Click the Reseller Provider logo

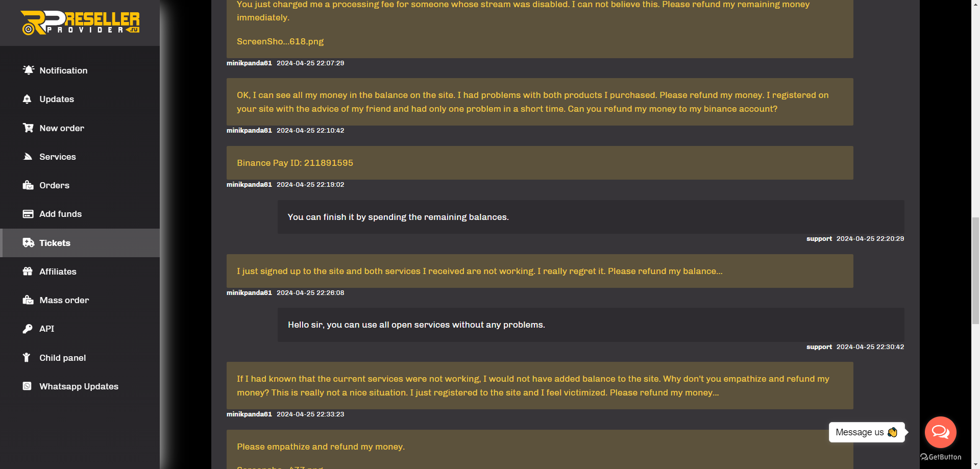(x=80, y=23)
